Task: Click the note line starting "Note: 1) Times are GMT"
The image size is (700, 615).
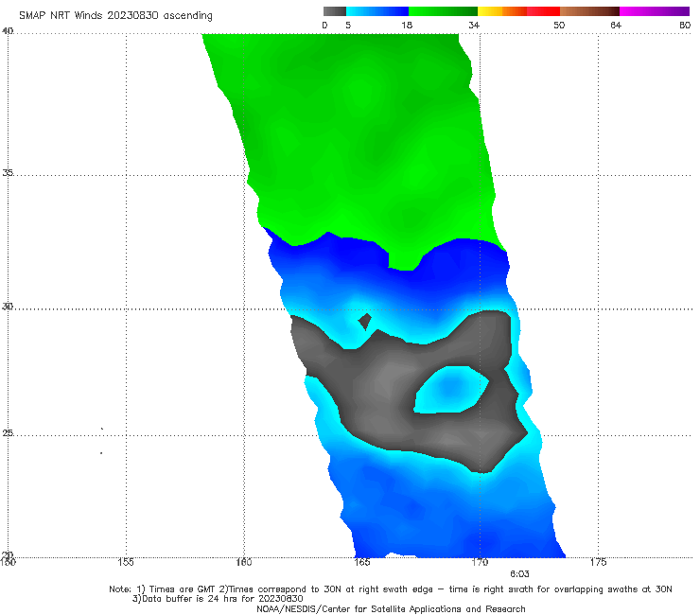Action: tap(391, 589)
